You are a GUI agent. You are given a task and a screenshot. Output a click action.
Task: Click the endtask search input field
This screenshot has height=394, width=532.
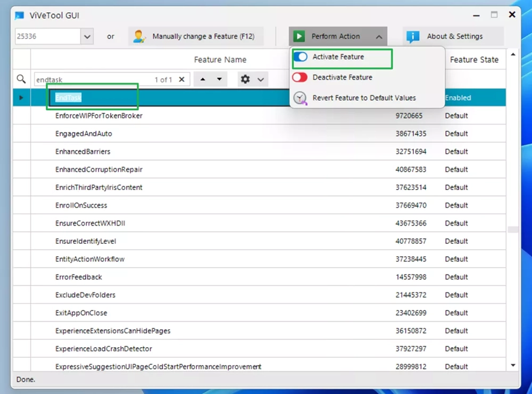tap(90, 79)
